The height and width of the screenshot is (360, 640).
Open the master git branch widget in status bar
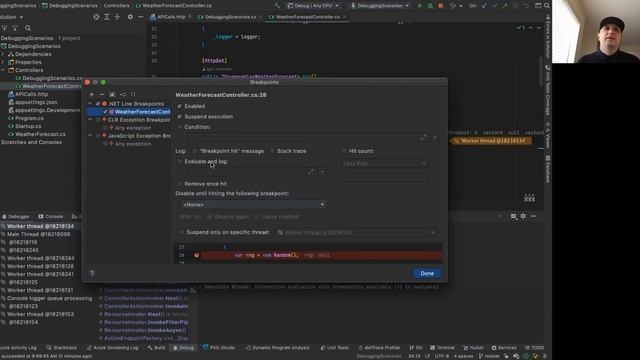click(489, 356)
